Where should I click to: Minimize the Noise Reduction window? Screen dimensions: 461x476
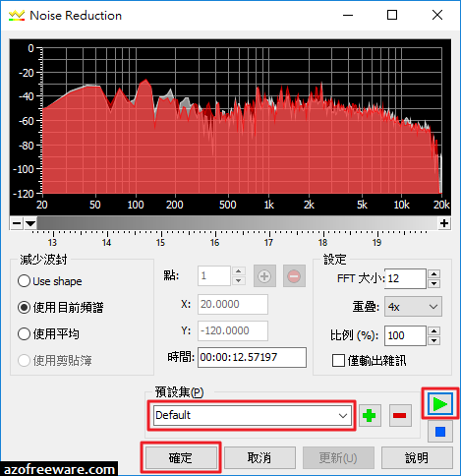point(348,15)
